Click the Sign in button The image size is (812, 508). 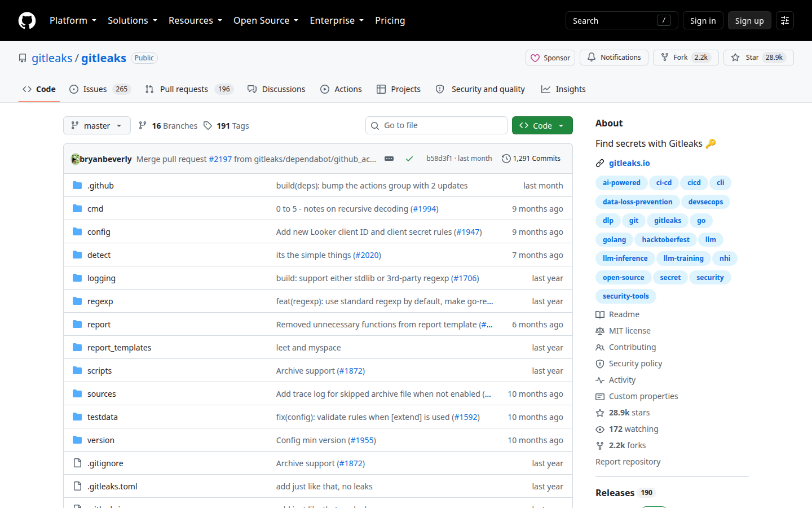click(x=703, y=20)
